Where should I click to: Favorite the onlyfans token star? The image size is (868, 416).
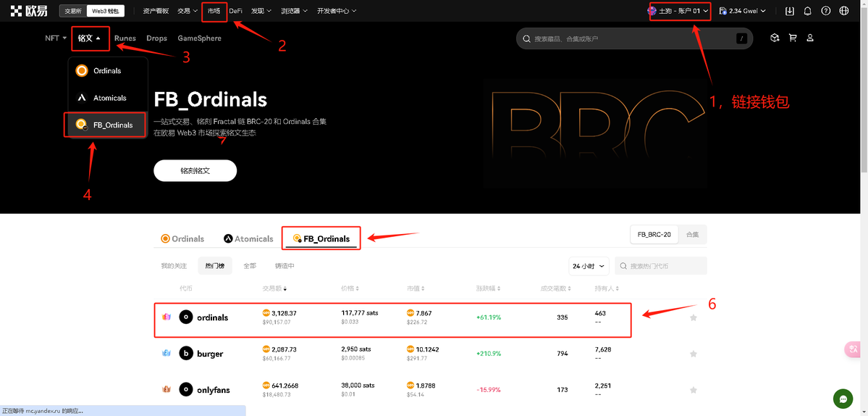point(693,389)
